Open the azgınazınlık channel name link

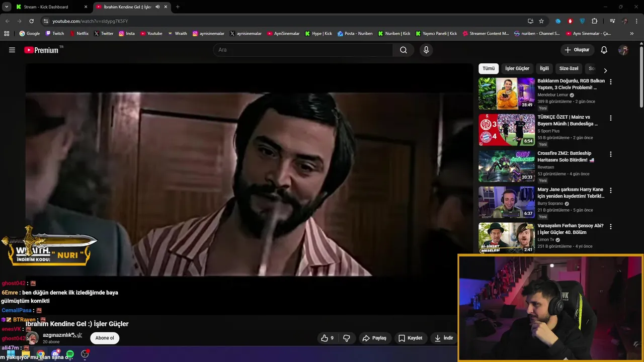[x=62, y=335]
